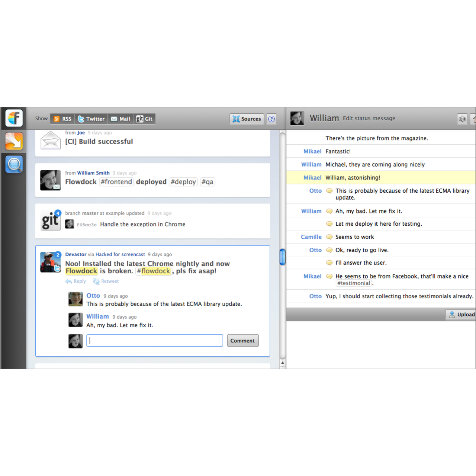The height and width of the screenshot is (476, 476).
Task: Open search using the magnifier sidebar icon
Action: pyautogui.click(x=13, y=164)
